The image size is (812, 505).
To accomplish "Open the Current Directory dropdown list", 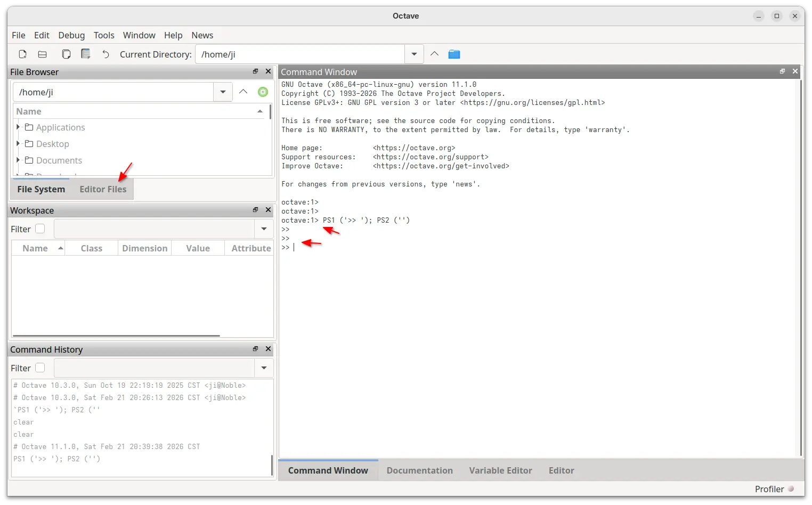I will pos(414,54).
